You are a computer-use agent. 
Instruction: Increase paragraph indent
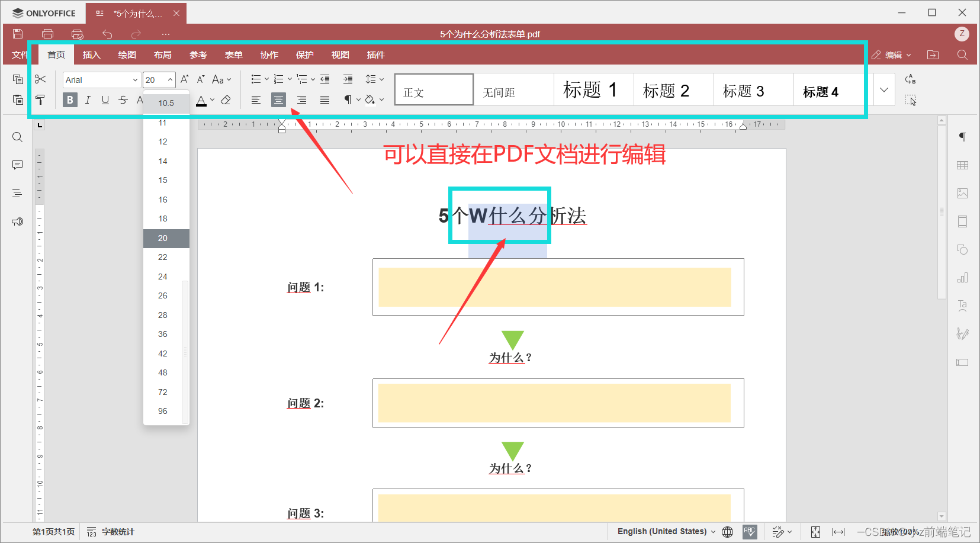(x=348, y=79)
